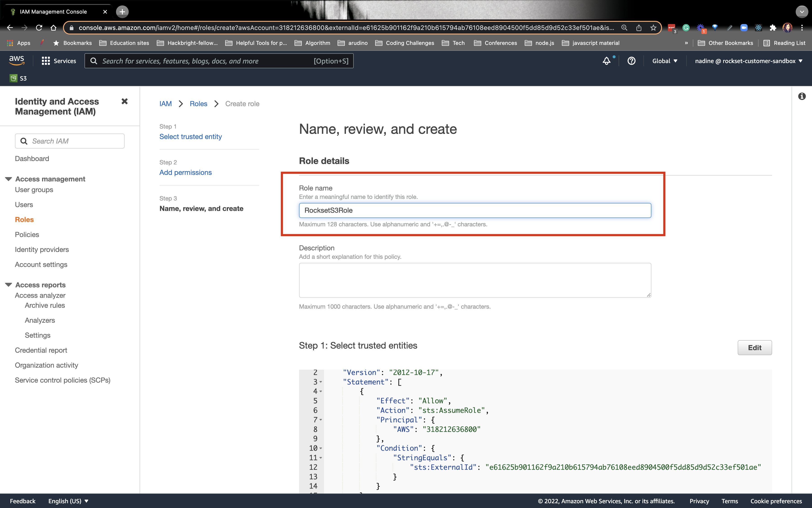The width and height of the screenshot is (812, 508).
Task: Open the info panel icon
Action: (802, 96)
